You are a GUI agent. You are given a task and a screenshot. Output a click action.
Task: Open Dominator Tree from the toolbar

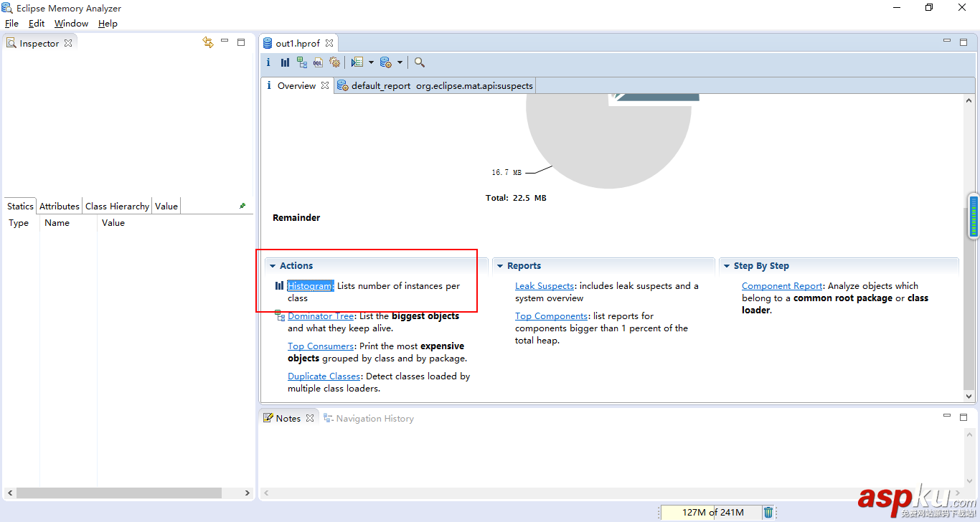tap(301, 62)
